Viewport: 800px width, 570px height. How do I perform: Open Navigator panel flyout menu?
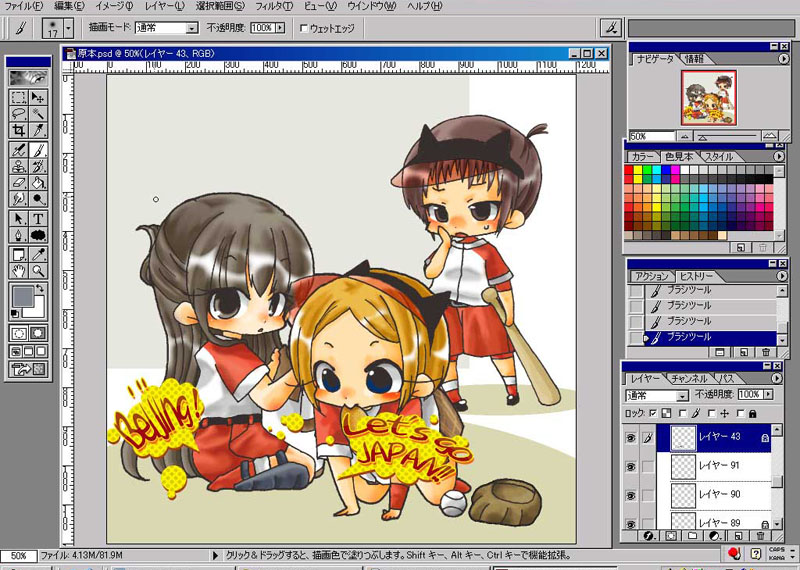pyautogui.click(x=783, y=59)
